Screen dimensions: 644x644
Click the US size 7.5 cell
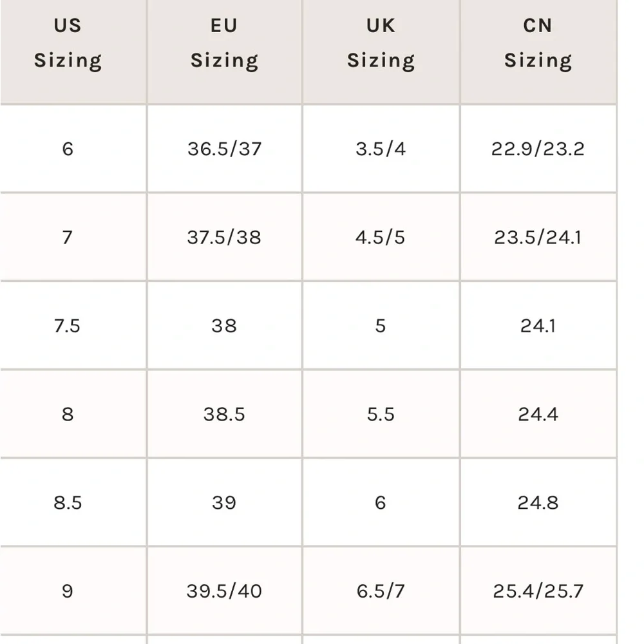(x=68, y=325)
